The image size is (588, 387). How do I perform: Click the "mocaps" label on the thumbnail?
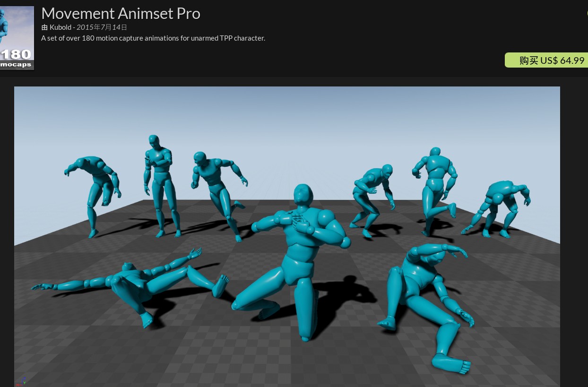click(16, 65)
